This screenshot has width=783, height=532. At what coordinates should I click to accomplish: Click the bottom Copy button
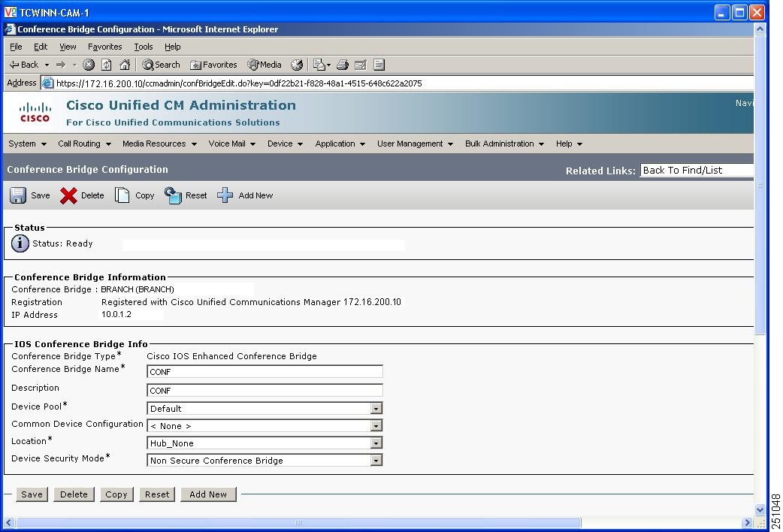point(116,494)
